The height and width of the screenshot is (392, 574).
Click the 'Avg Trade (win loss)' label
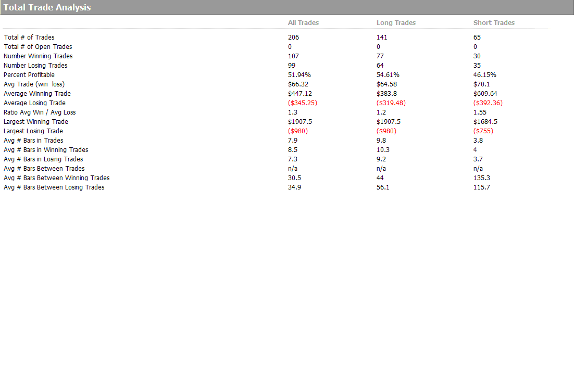pyautogui.click(x=34, y=84)
